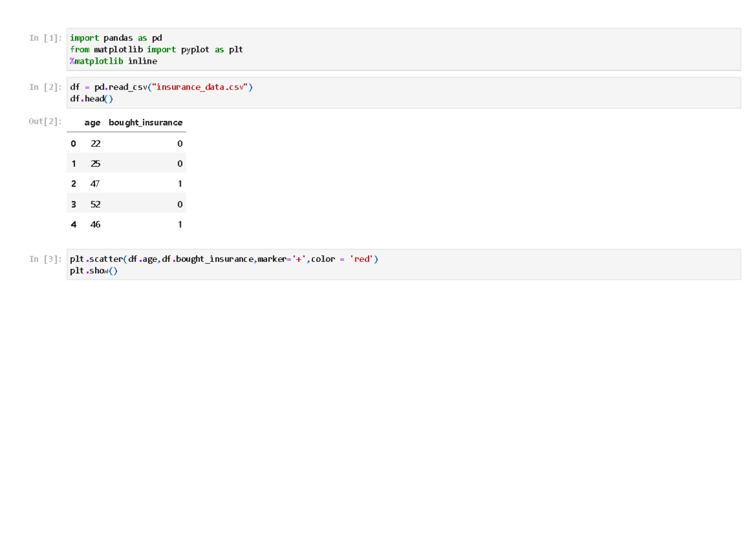Click the 'plt.show()' line

(x=94, y=271)
